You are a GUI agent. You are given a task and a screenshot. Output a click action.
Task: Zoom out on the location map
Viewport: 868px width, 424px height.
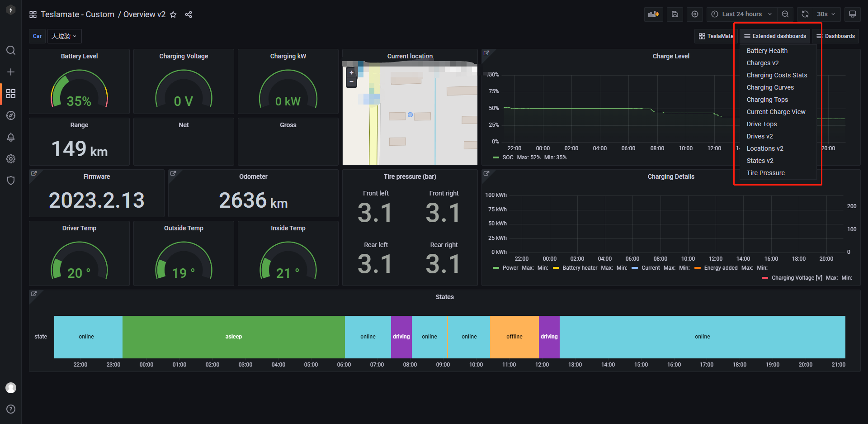[351, 82]
